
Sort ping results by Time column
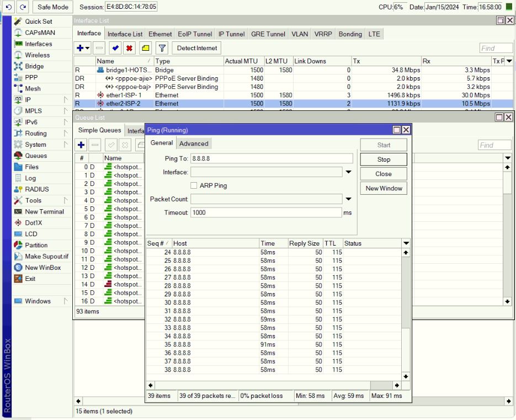point(274,243)
